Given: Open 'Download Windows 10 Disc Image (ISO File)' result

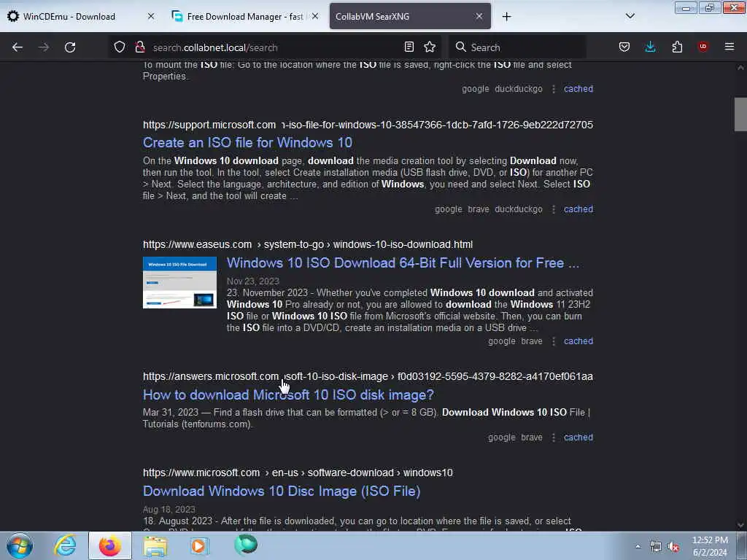Looking at the screenshot, I should [x=282, y=491].
